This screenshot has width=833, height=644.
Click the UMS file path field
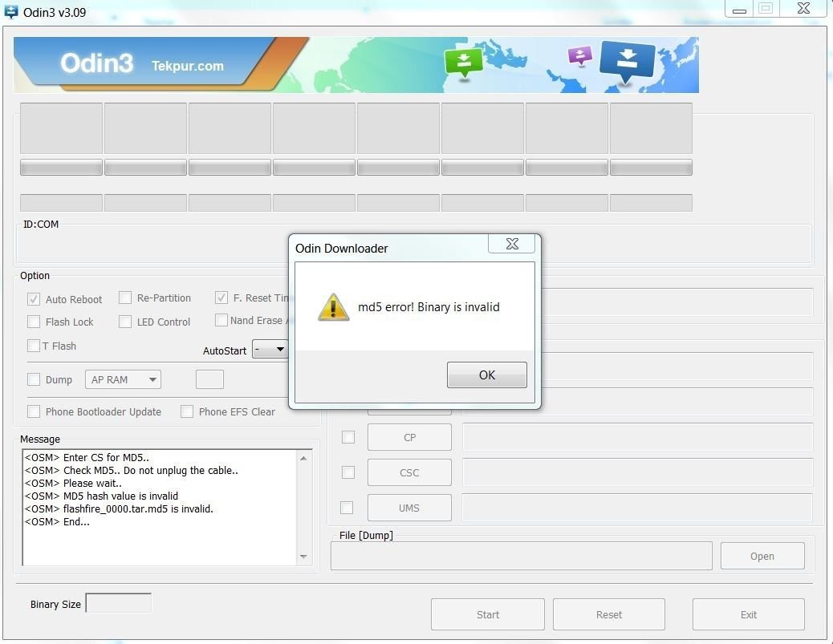pos(637,508)
